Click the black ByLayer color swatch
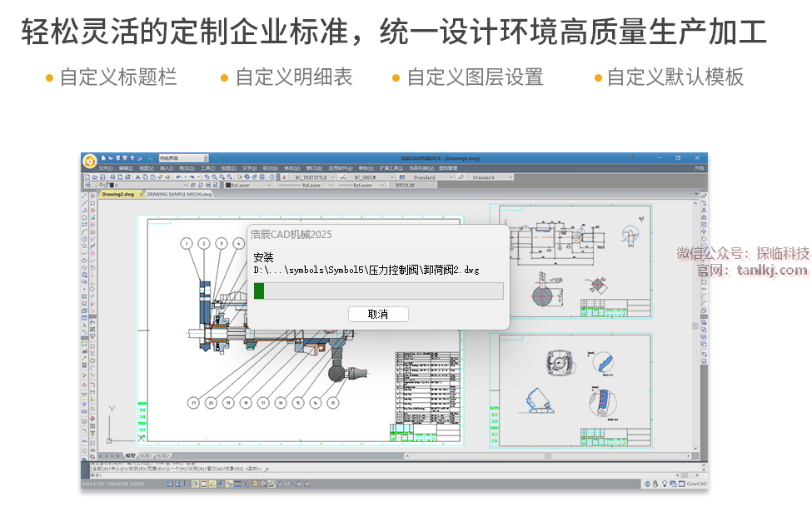 (x=228, y=186)
